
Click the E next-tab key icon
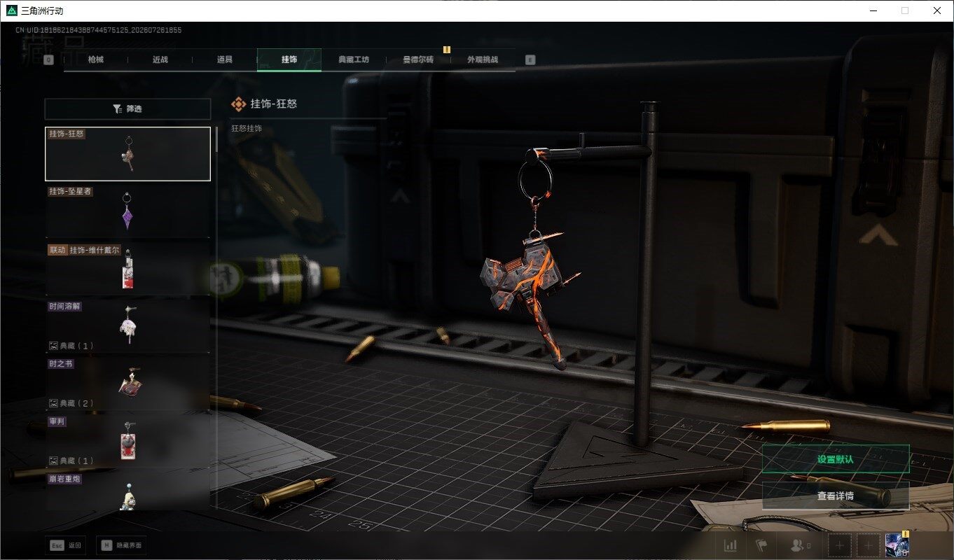click(530, 59)
